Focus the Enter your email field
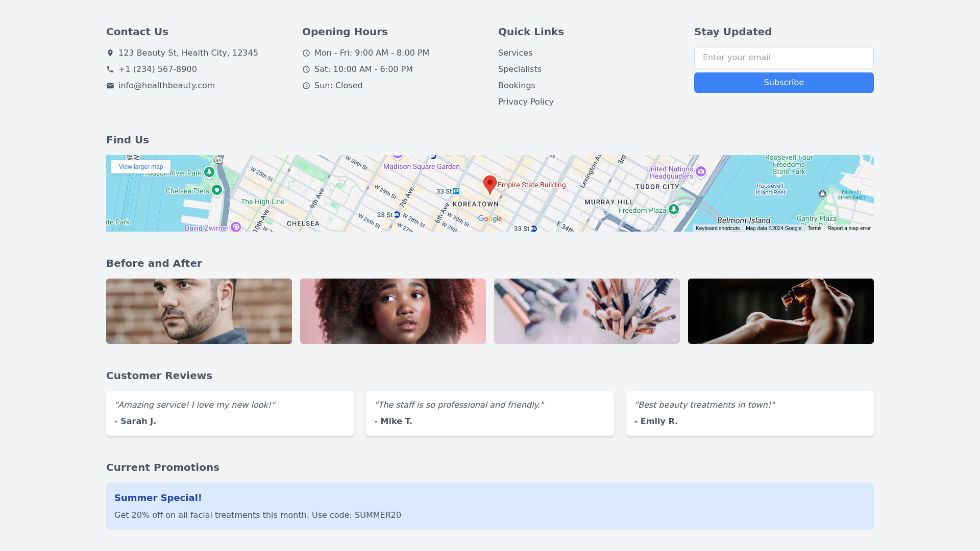Screen dimensions: 980x551 pos(783,58)
